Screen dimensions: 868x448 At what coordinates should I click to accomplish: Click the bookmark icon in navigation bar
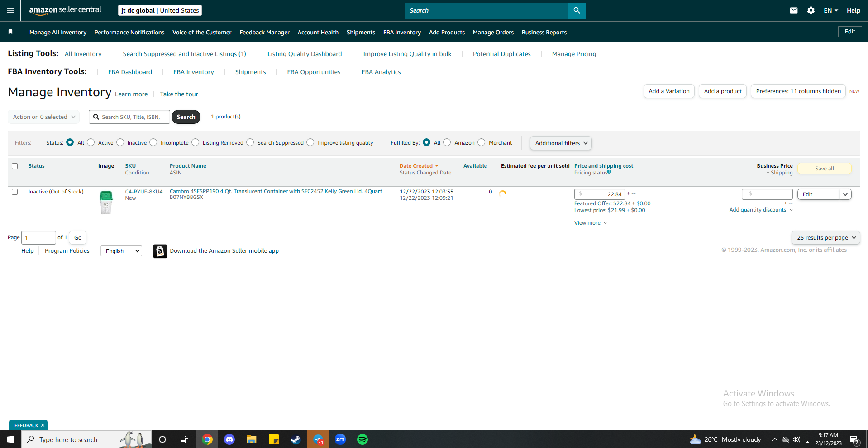10,32
